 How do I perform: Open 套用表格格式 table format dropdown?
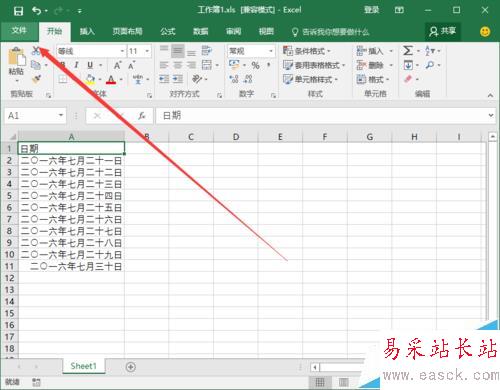[314, 65]
